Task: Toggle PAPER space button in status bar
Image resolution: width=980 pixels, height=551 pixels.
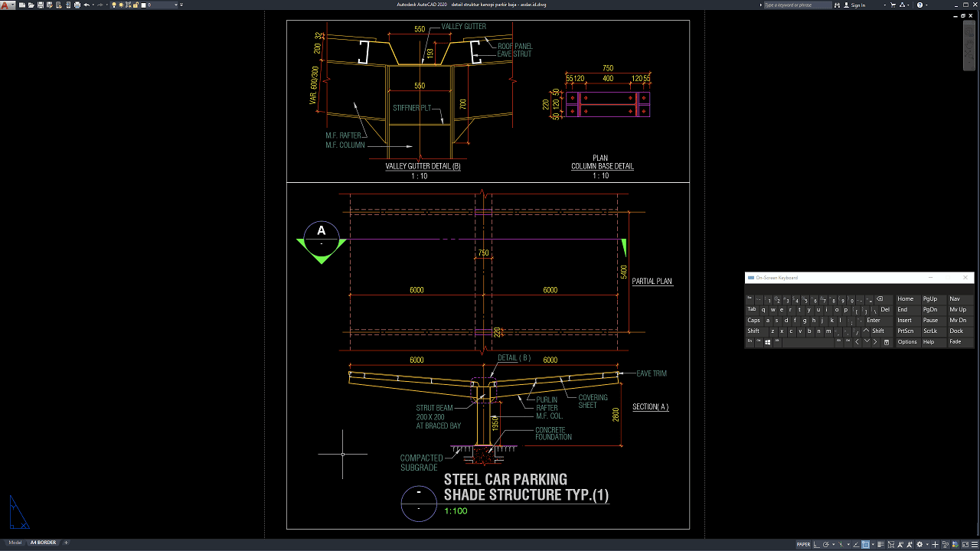Action: [803, 544]
